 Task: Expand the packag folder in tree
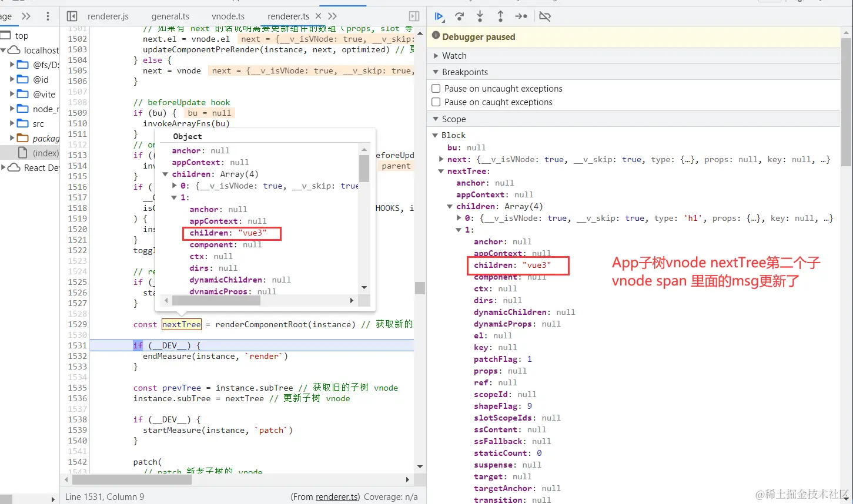[x=12, y=138]
